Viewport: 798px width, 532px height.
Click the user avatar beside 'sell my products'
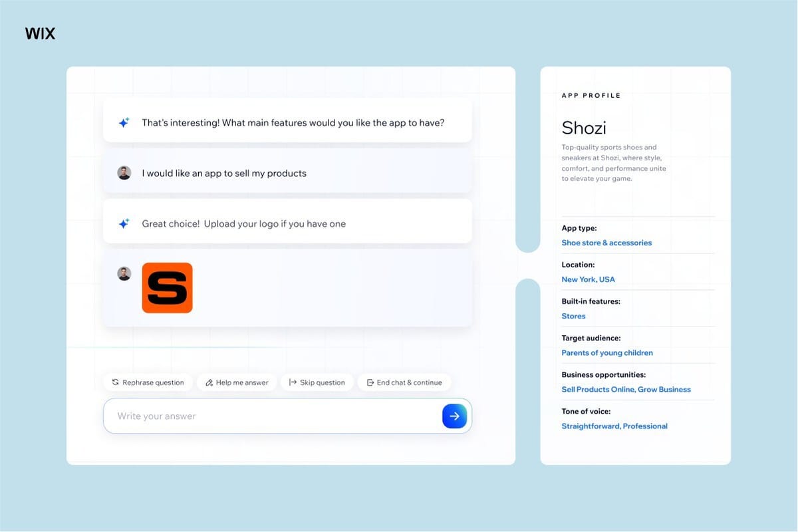pos(124,173)
